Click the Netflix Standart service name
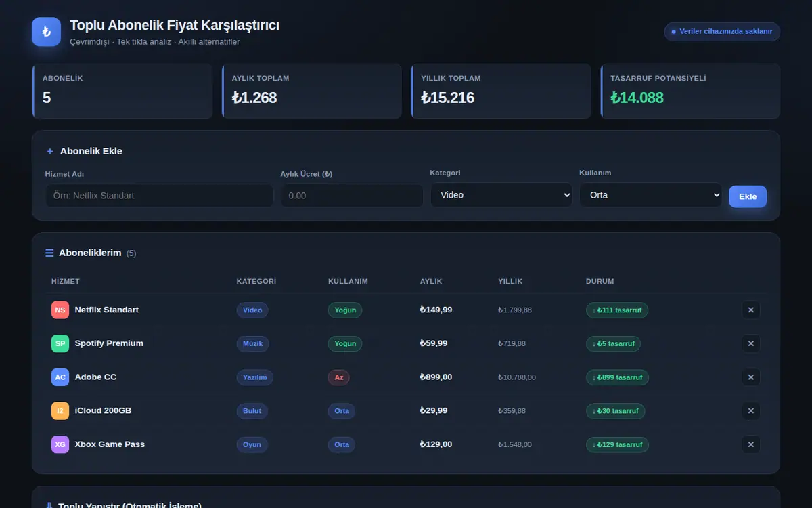The width and height of the screenshot is (812, 508). click(x=107, y=310)
